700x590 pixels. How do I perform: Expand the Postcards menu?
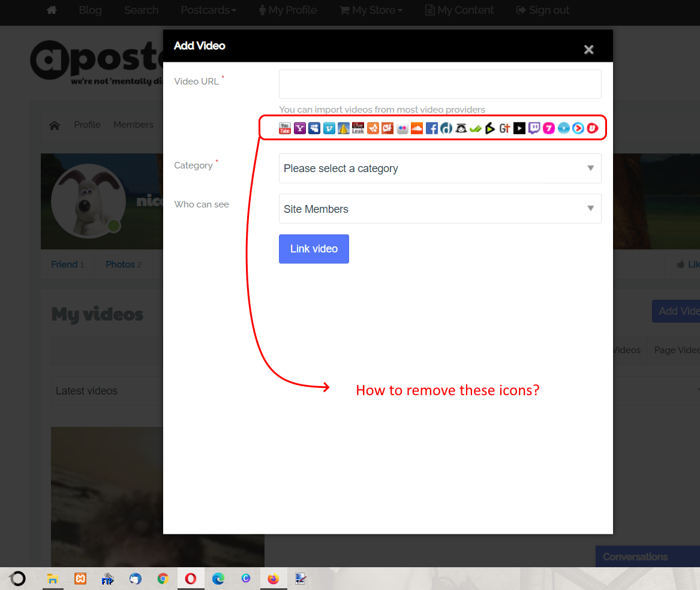pyautogui.click(x=209, y=10)
